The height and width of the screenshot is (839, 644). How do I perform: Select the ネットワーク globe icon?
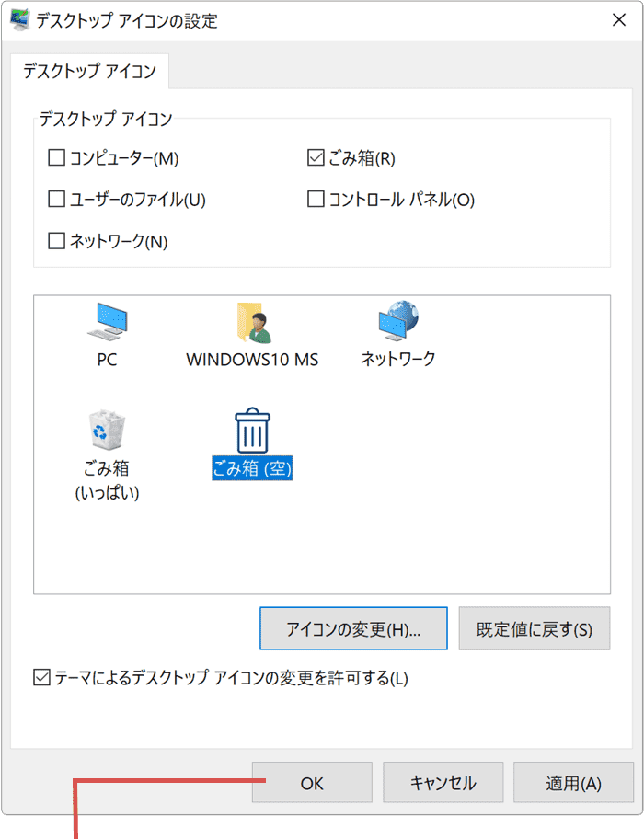(398, 321)
